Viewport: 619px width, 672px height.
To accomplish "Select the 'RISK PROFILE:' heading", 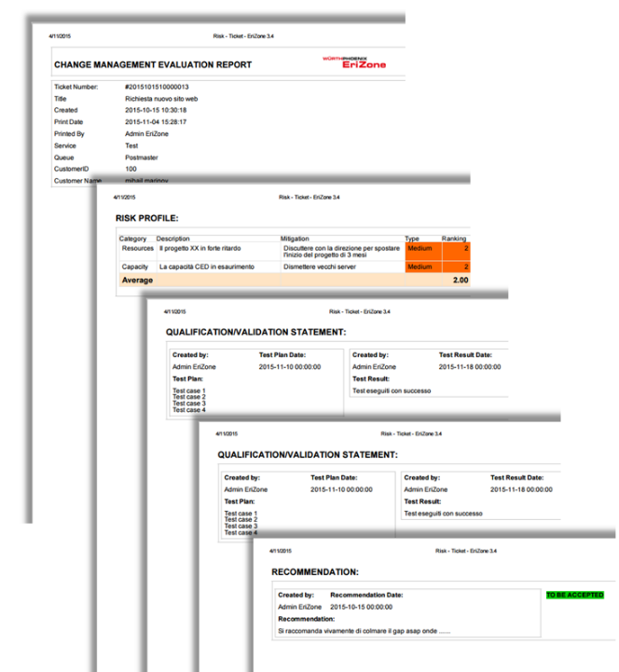I will click(147, 218).
